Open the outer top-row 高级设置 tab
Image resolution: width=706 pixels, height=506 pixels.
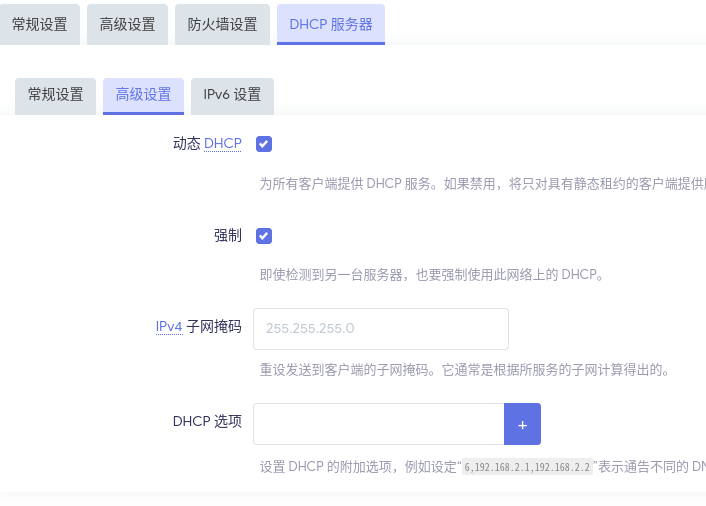(x=127, y=25)
